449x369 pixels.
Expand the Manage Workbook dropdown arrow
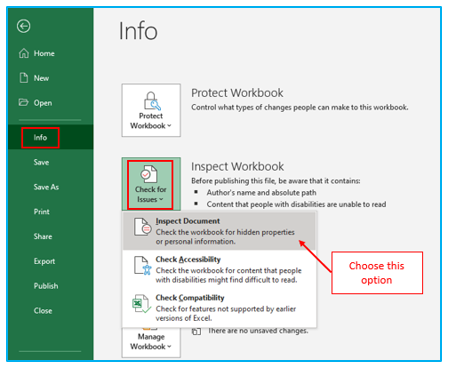[169, 346]
